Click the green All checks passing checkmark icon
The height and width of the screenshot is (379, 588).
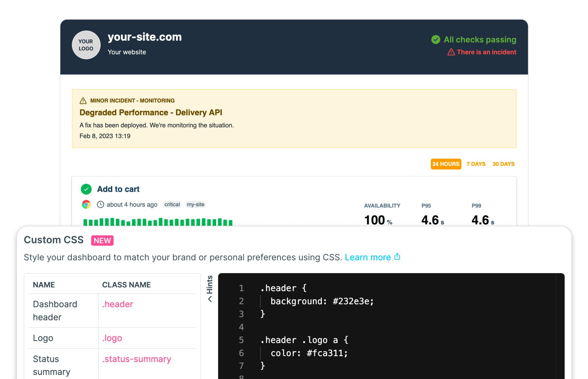[x=436, y=40]
